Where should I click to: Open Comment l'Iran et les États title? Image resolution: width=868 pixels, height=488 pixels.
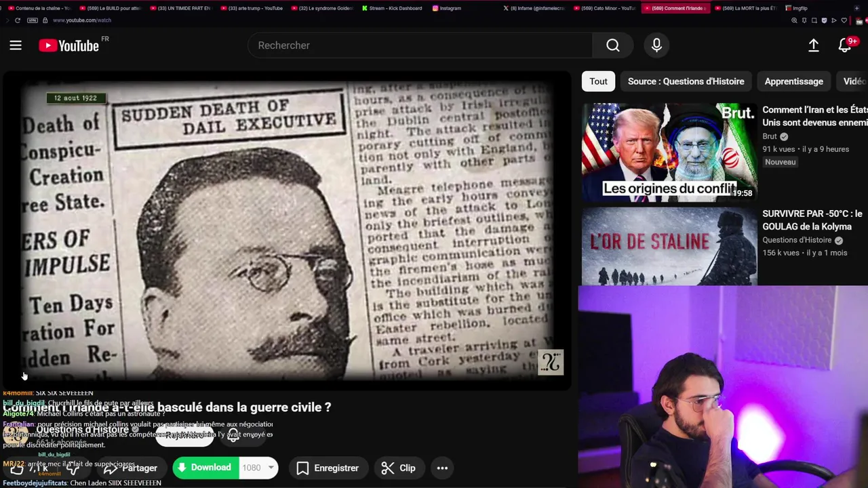coord(814,116)
